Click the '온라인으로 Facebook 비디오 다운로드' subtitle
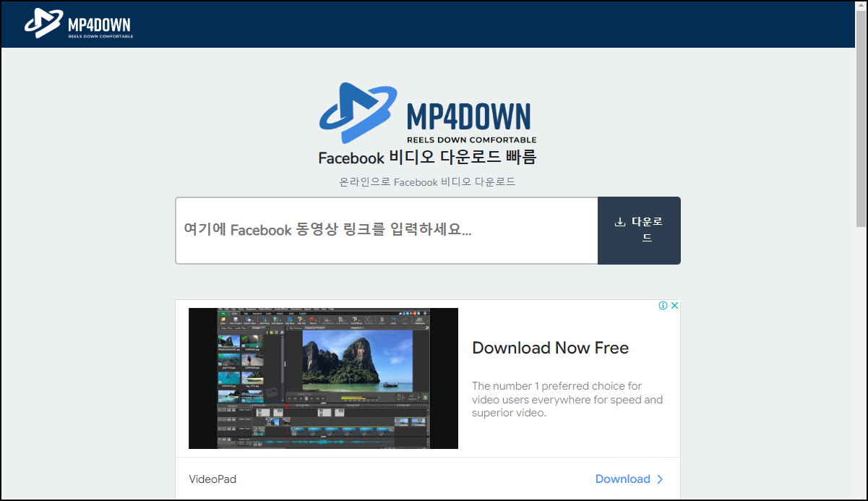868x501 pixels. click(x=428, y=182)
